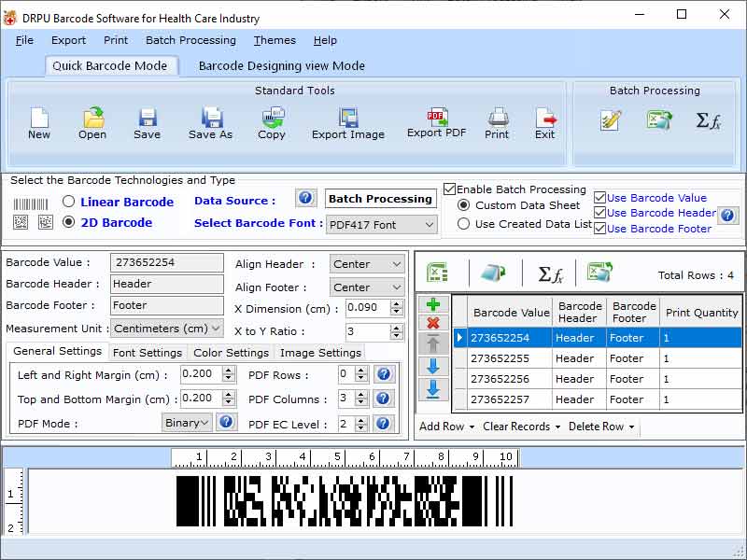Image resolution: width=747 pixels, height=560 pixels.
Task: Create a new barcode using New icon
Action: [x=38, y=121]
